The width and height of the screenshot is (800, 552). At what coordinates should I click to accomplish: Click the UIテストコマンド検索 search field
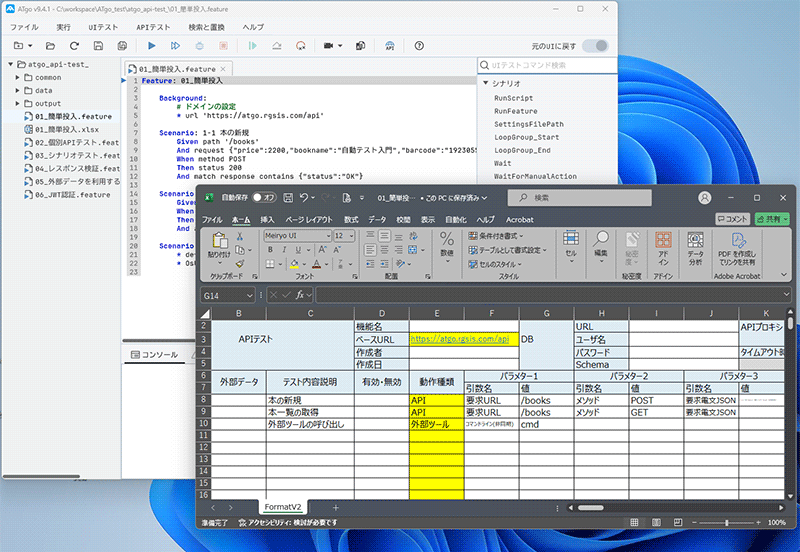pyautogui.click(x=547, y=65)
